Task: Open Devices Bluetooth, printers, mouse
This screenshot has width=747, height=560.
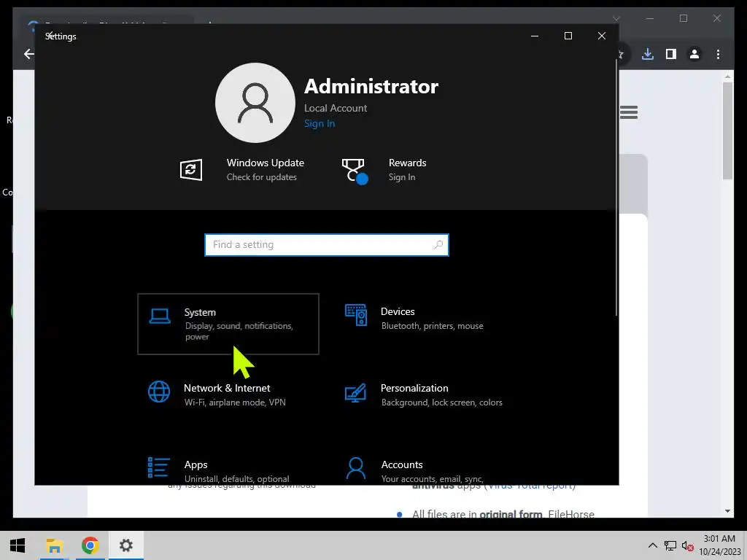Action: [432, 326]
